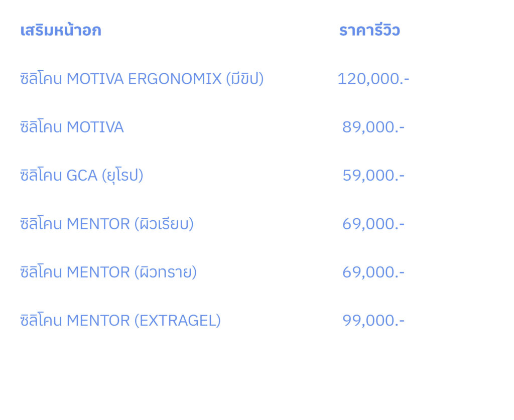Click the เสริมหน้าอก column header

[x=61, y=31]
